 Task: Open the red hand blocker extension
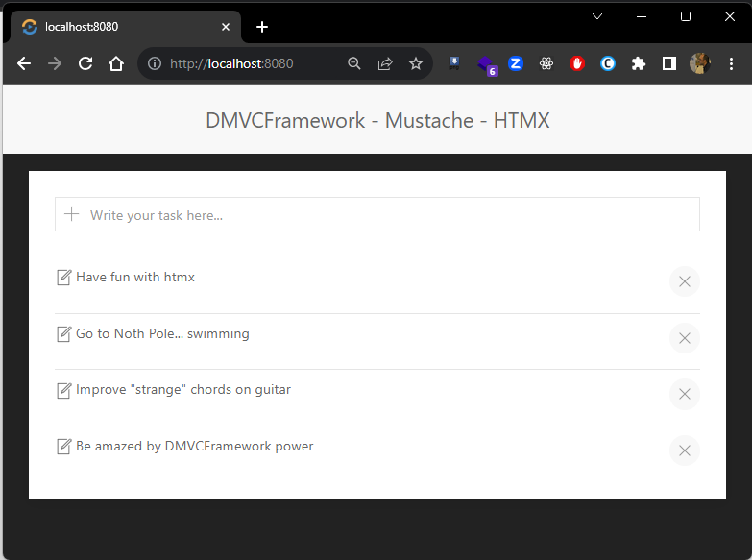[577, 63]
